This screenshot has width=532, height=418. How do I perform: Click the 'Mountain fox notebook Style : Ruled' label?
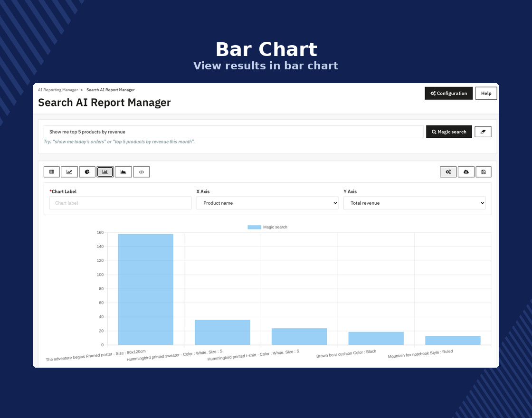[x=420, y=354]
